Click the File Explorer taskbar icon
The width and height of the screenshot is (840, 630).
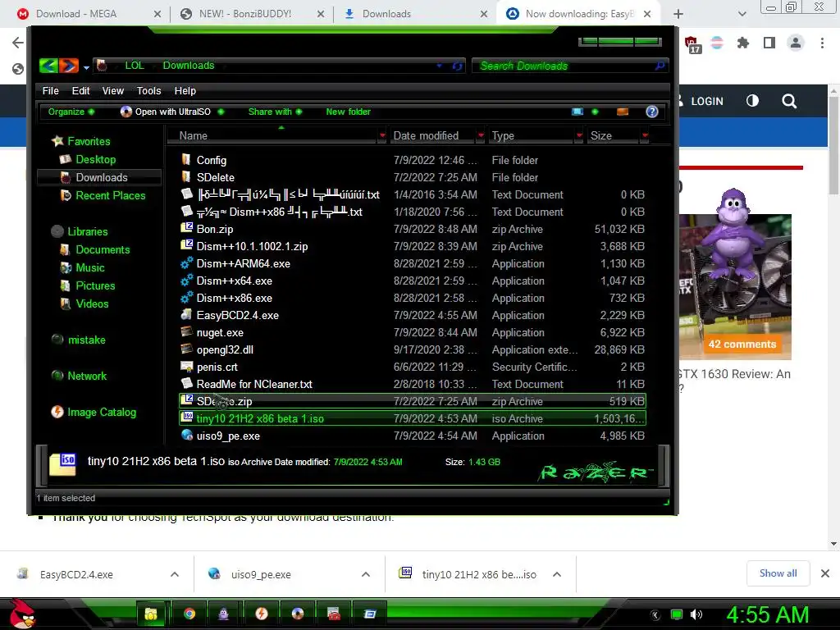pos(151,614)
